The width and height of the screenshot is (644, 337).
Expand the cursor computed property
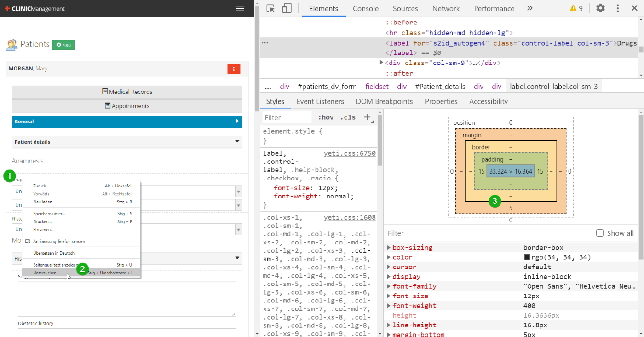pyautogui.click(x=389, y=267)
